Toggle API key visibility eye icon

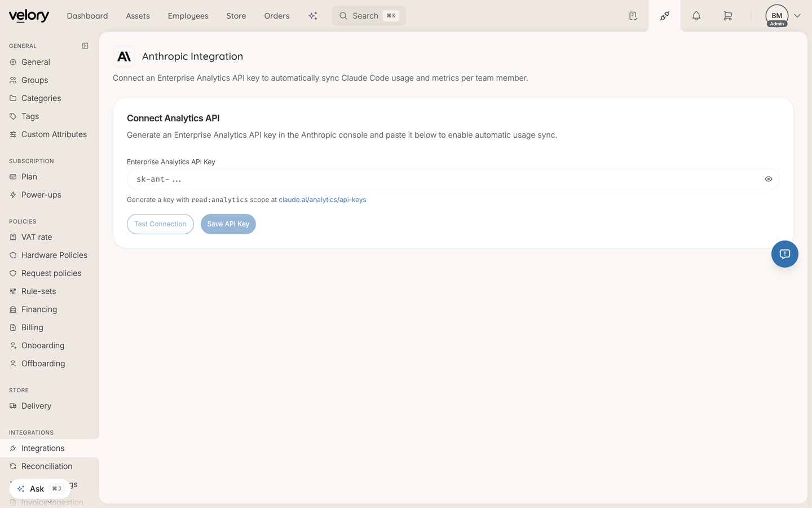pos(769,179)
